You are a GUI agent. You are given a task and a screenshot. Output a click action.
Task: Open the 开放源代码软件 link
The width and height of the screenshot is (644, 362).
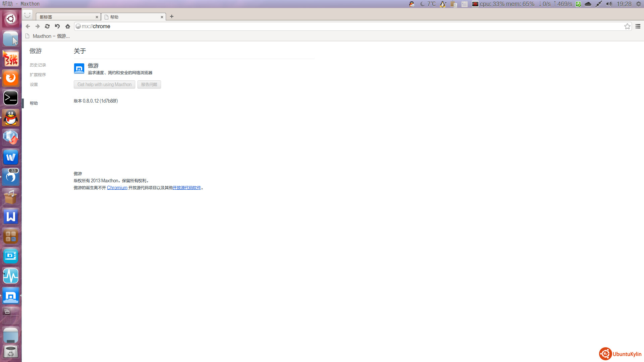coord(187,188)
